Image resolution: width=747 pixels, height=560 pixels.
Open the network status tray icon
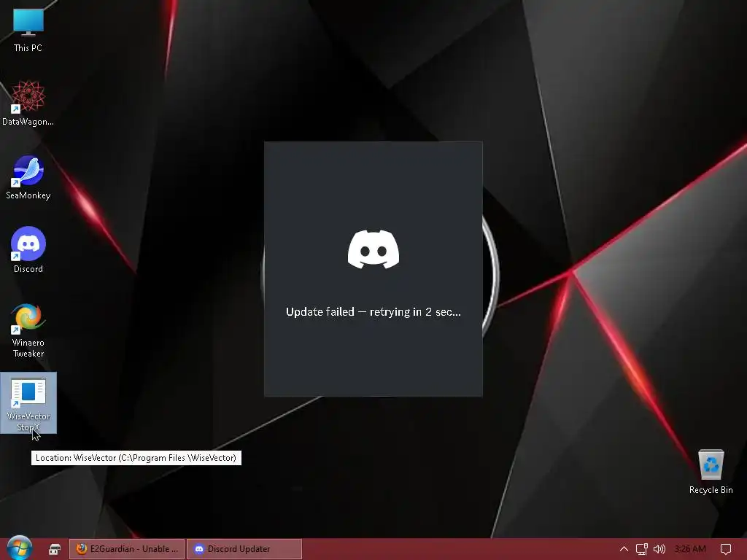tap(642, 549)
